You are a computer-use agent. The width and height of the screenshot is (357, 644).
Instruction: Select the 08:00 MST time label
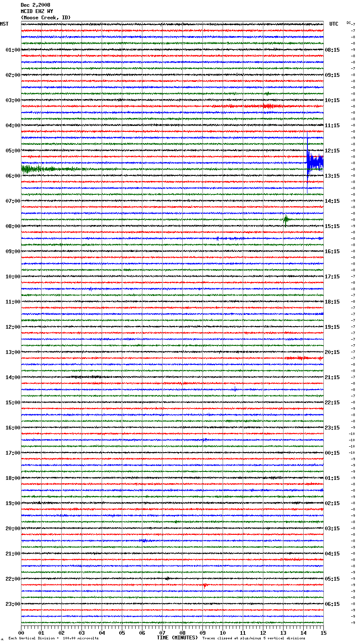13,226
